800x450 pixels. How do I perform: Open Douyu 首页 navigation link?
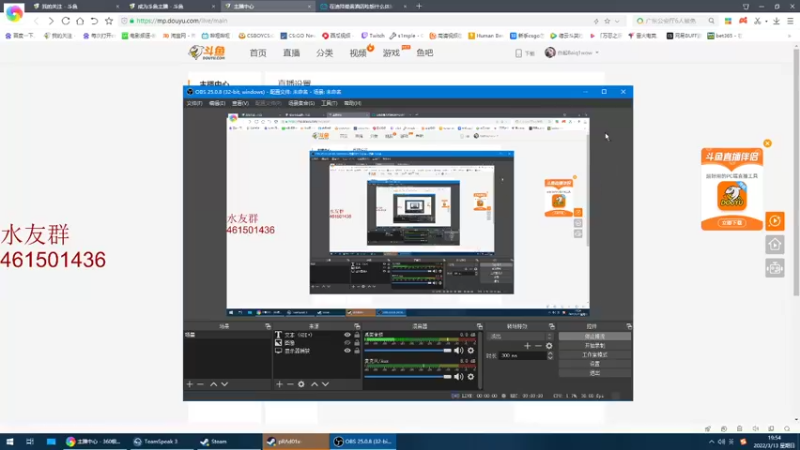coord(258,53)
